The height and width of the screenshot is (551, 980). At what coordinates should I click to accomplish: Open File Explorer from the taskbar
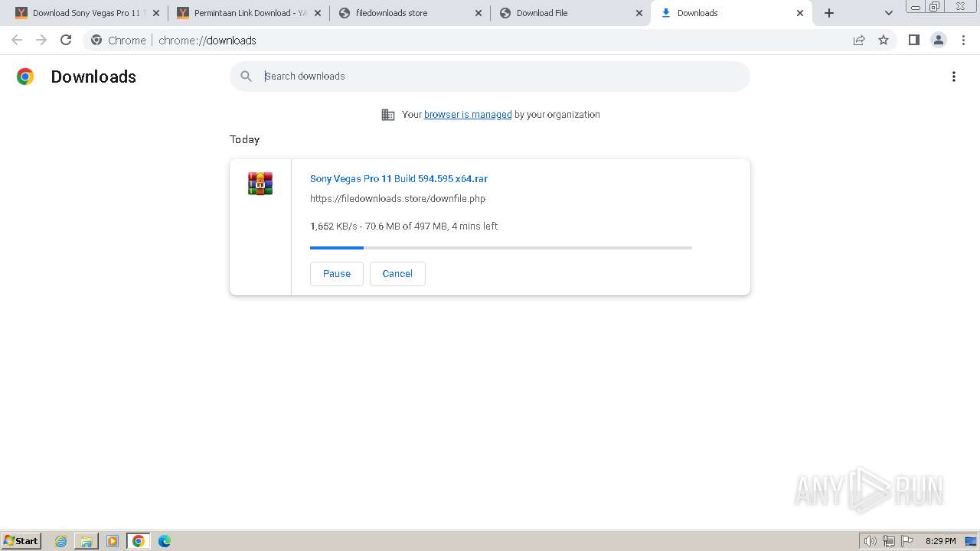(87, 541)
